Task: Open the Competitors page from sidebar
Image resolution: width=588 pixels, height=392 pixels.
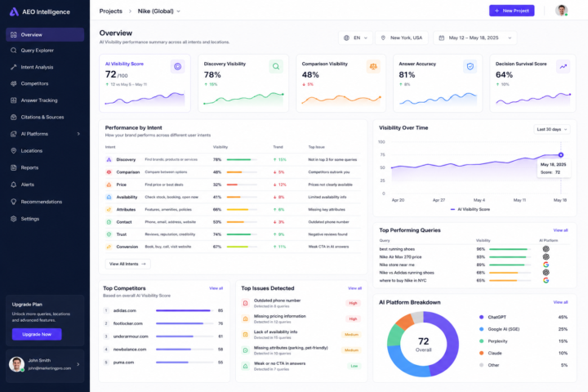Action: pos(45,83)
